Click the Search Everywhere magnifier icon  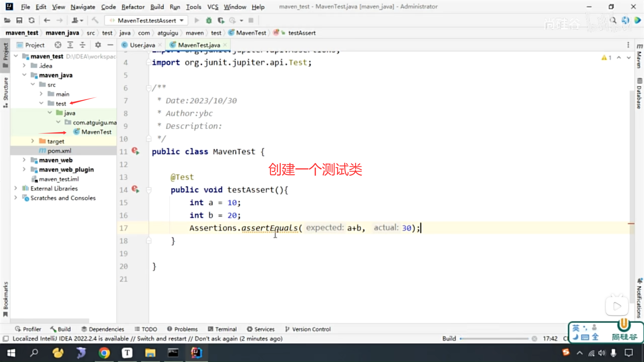click(613, 20)
